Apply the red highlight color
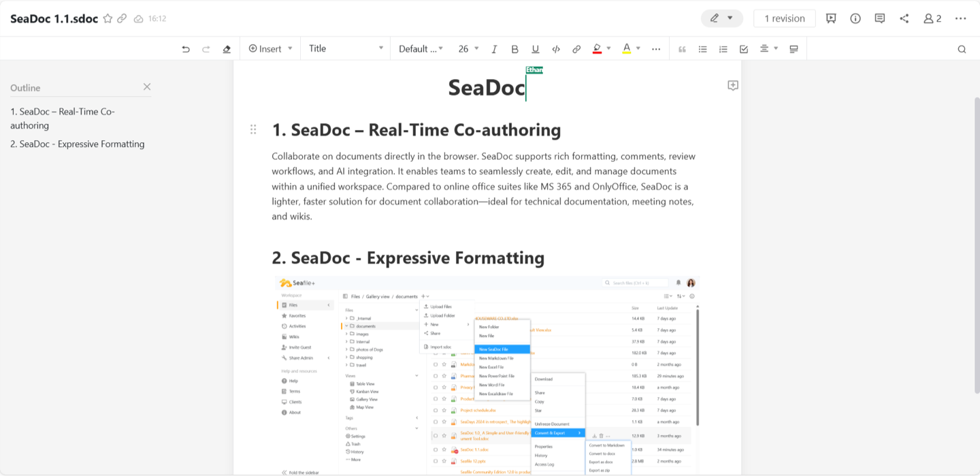Screen dimensions: 980x476 pyautogui.click(x=597, y=49)
